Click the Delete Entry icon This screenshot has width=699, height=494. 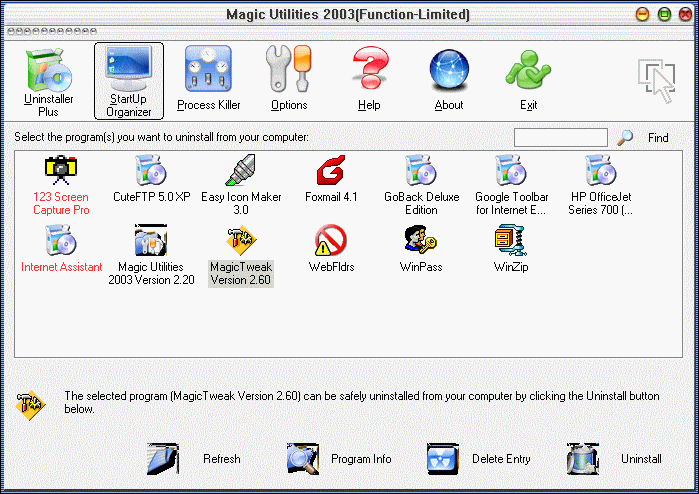443,459
